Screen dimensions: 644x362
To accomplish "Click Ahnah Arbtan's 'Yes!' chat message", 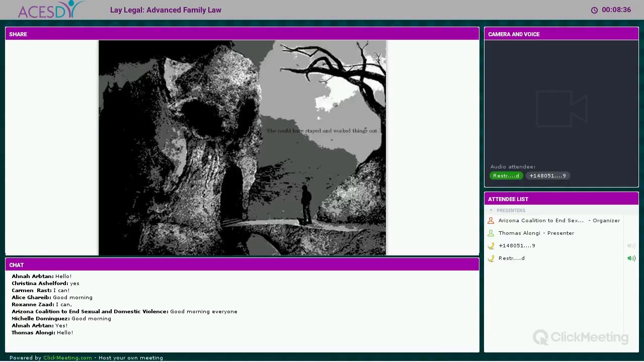I will (40, 326).
